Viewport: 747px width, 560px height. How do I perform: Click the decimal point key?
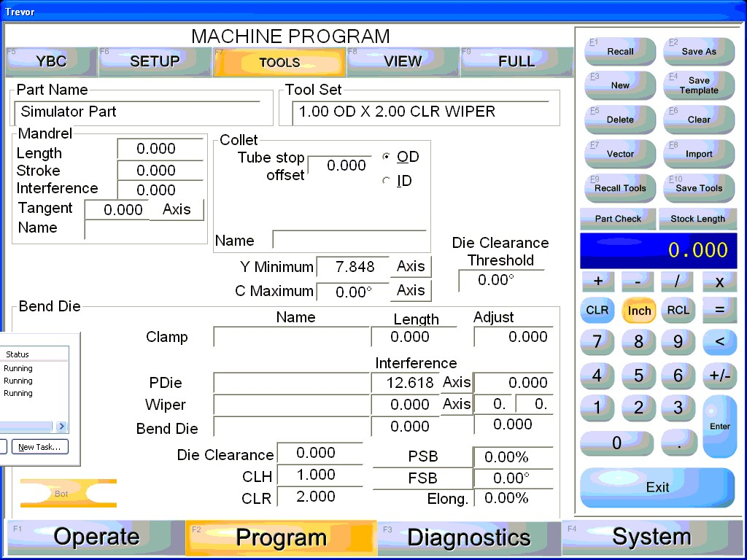(x=678, y=442)
